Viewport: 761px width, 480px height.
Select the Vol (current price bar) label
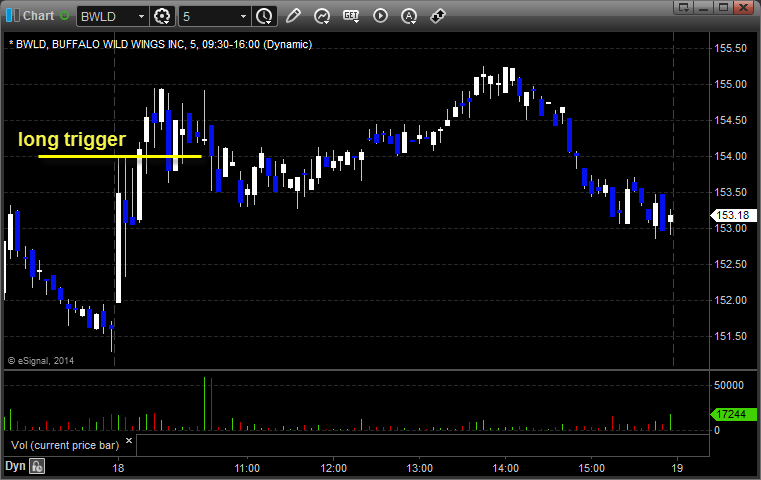coord(65,445)
